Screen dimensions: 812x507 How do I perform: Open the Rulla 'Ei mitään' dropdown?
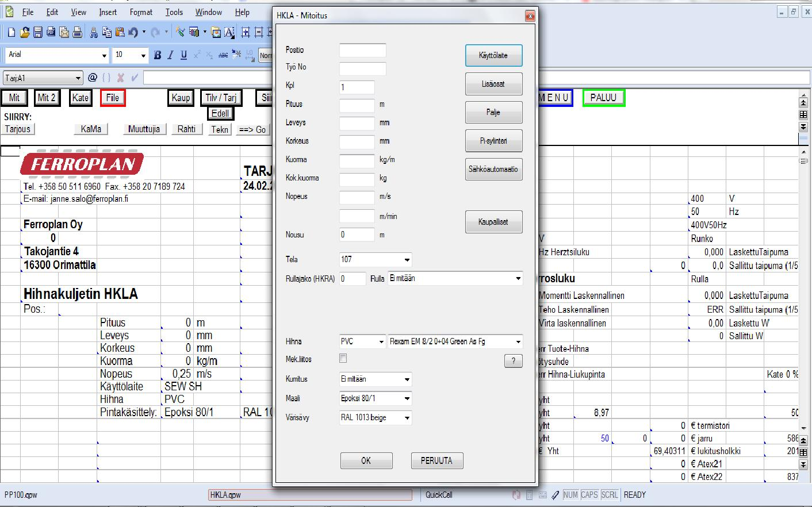518,279
